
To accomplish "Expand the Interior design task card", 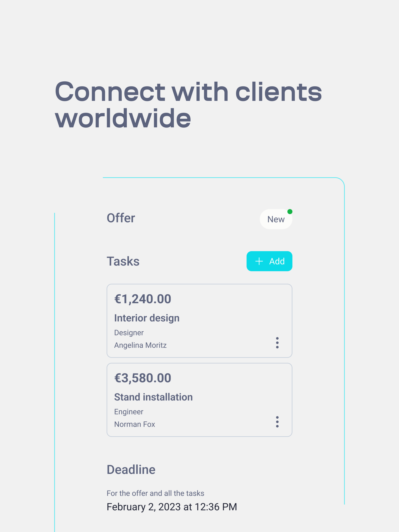I will [x=199, y=321].
